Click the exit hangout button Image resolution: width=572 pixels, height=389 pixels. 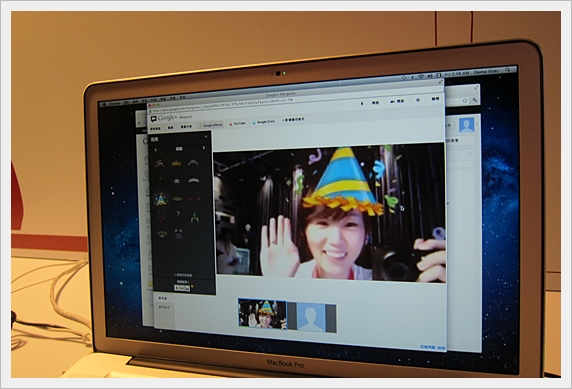point(436,99)
